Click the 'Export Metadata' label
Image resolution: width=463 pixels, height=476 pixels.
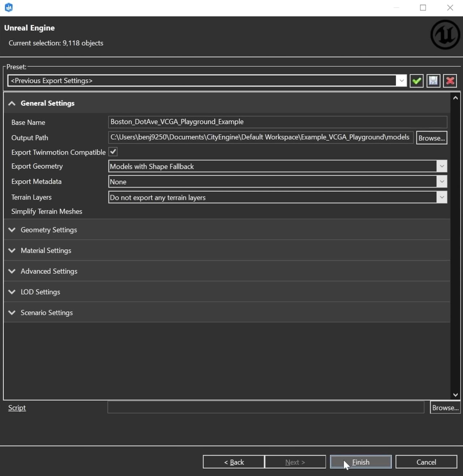pyautogui.click(x=36, y=182)
